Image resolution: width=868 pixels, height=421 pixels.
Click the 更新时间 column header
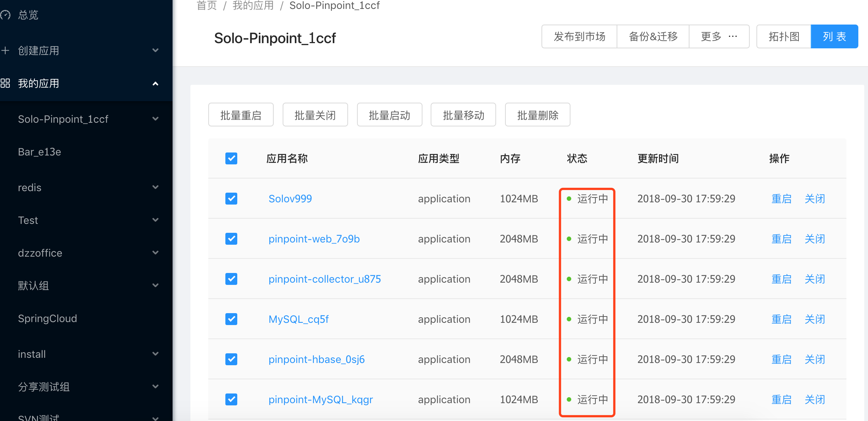(658, 158)
